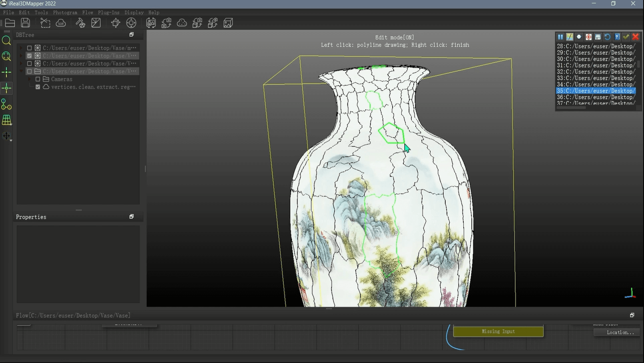Open the Tools menu
The height and width of the screenshot is (363, 644).
pos(41,12)
